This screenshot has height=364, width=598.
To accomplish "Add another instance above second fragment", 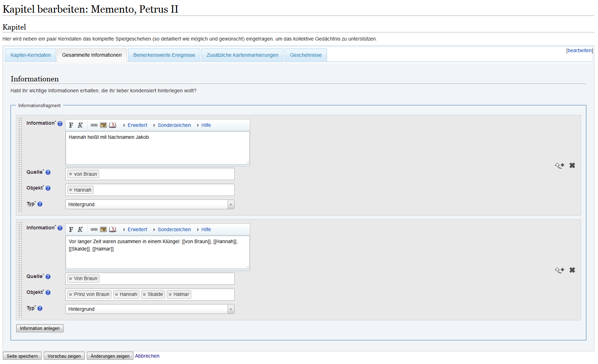I will pos(559,270).
